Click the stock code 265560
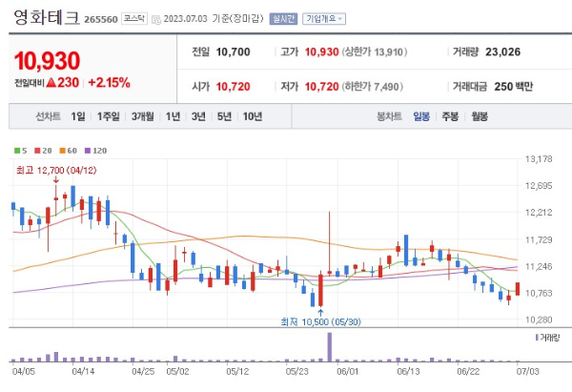The image size is (572, 392). click(101, 19)
